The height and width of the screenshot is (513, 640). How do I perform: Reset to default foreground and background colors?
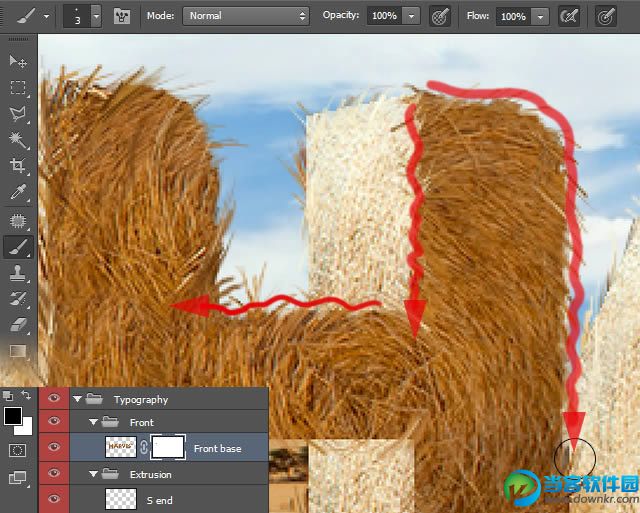point(8,395)
